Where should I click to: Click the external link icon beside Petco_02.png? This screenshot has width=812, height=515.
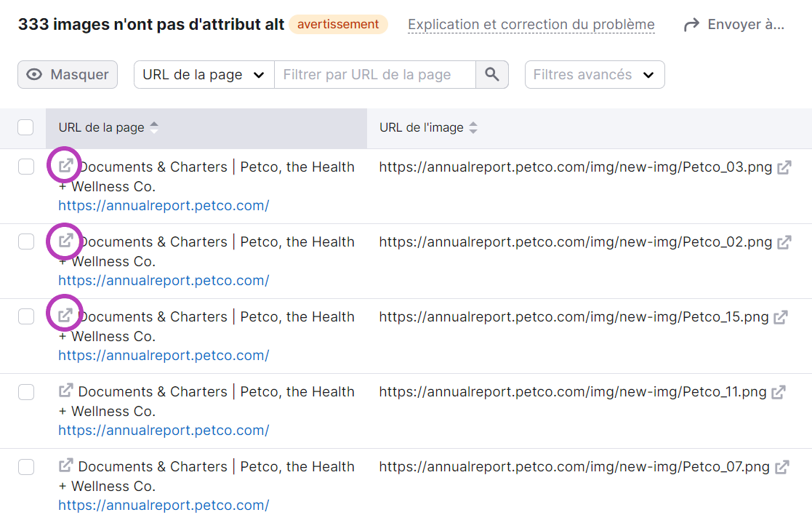click(783, 242)
